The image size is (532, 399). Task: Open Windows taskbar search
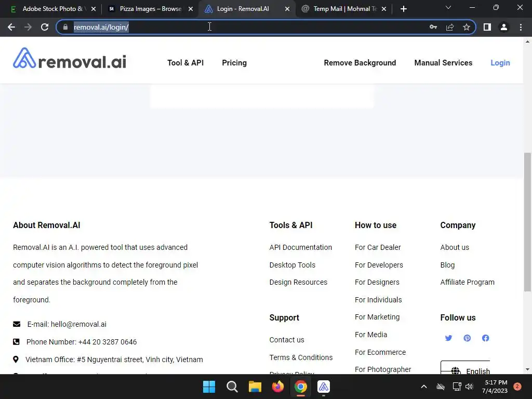[232, 387]
